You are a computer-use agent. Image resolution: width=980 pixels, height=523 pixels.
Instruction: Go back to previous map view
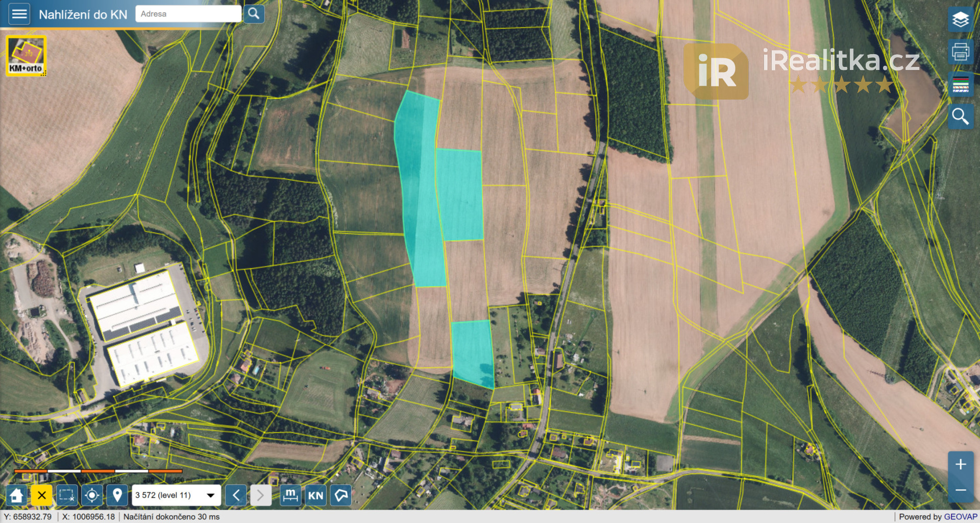[x=236, y=495]
